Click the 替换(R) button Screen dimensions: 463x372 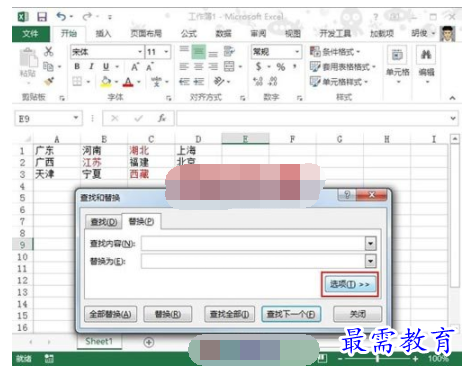click(x=168, y=314)
